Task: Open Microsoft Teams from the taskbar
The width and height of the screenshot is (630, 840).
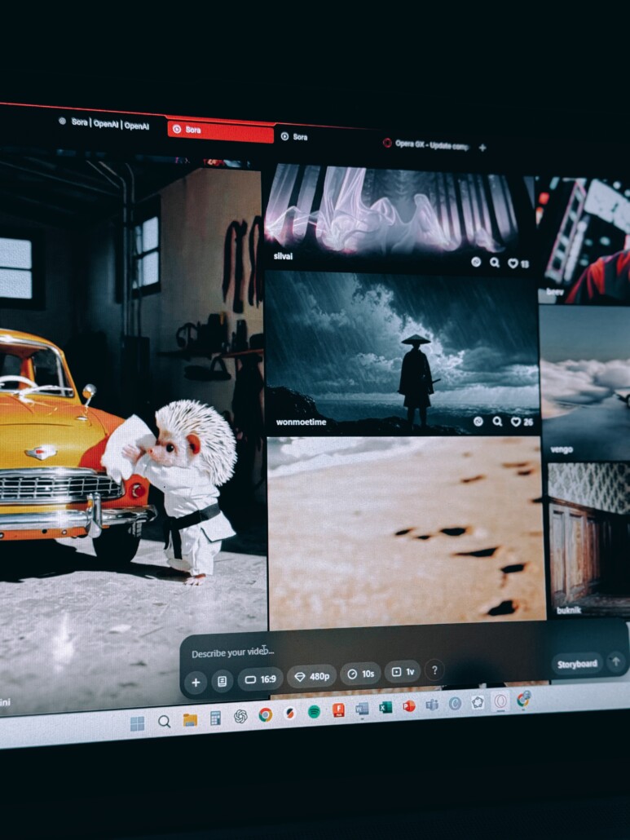Action: [432, 705]
